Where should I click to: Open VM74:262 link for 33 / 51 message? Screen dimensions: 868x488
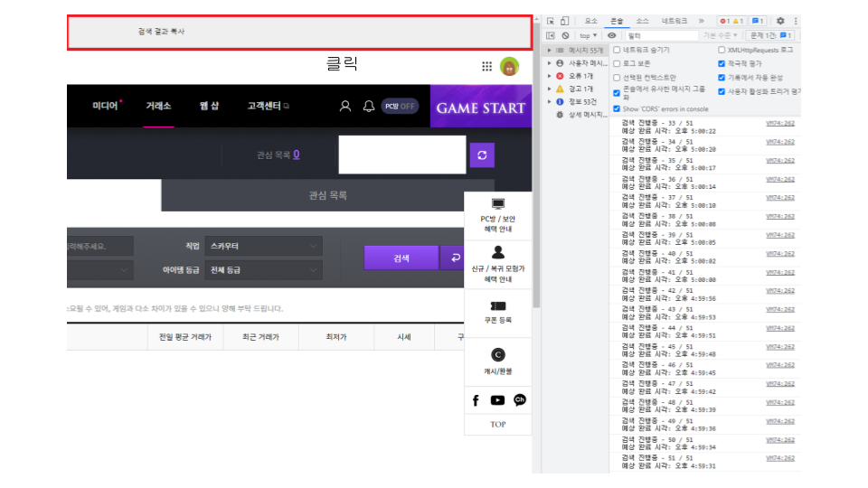click(780, 124)
